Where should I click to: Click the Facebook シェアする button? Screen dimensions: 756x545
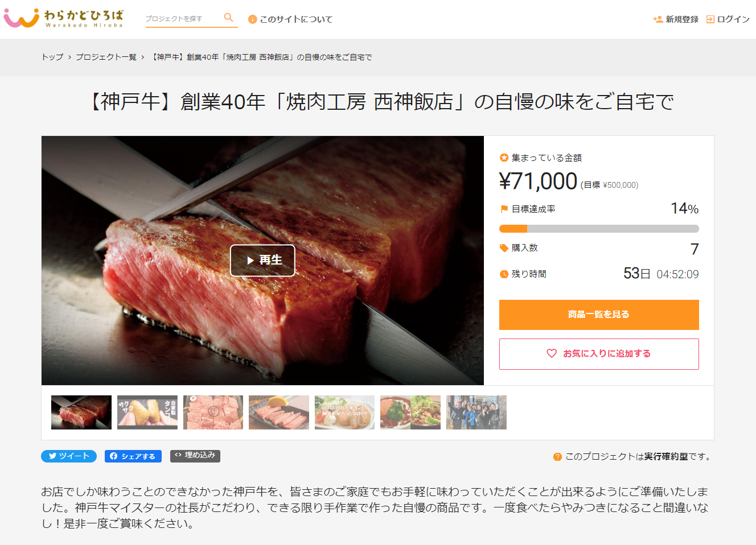click(x=133, y=456)
